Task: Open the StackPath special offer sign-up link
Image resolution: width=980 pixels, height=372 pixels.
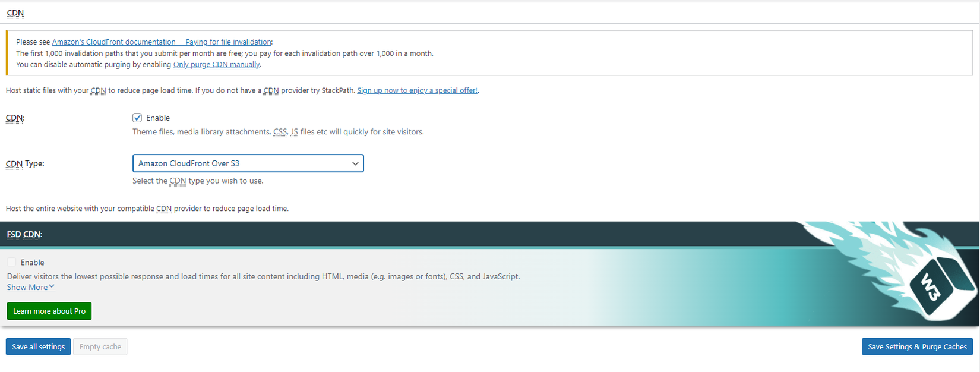Action: click(x=417, y=90)
